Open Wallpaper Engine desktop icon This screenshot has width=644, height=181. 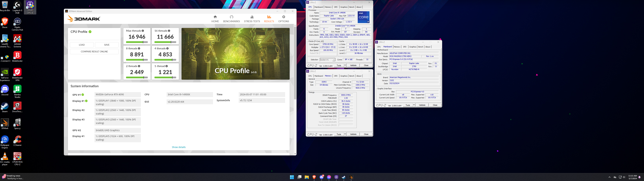tap(5, 142)
